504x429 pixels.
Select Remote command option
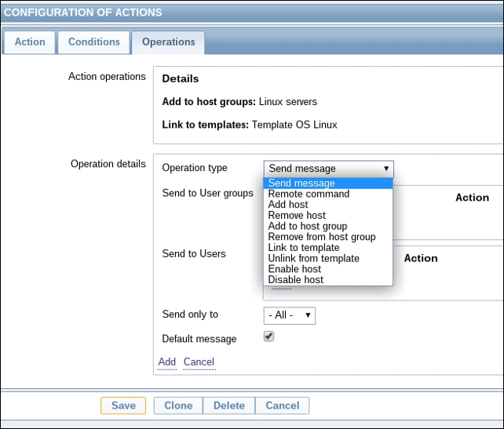point(309,194)
